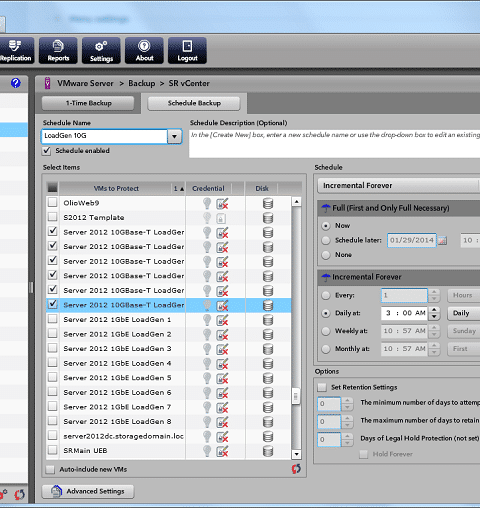The height and width of the screenshot is (508, 480).
Task: Click the Disk column header
Action: click(x=262, y=188)
